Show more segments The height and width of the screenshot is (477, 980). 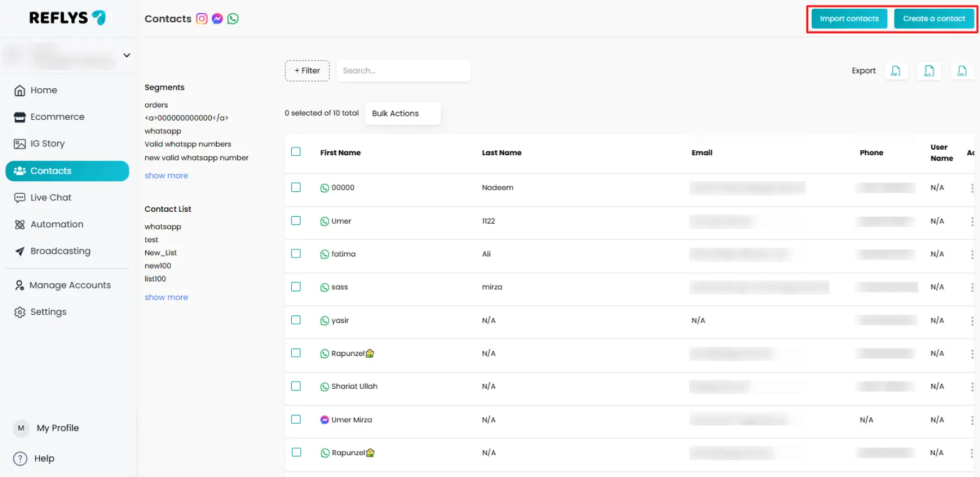click(166, 175)
